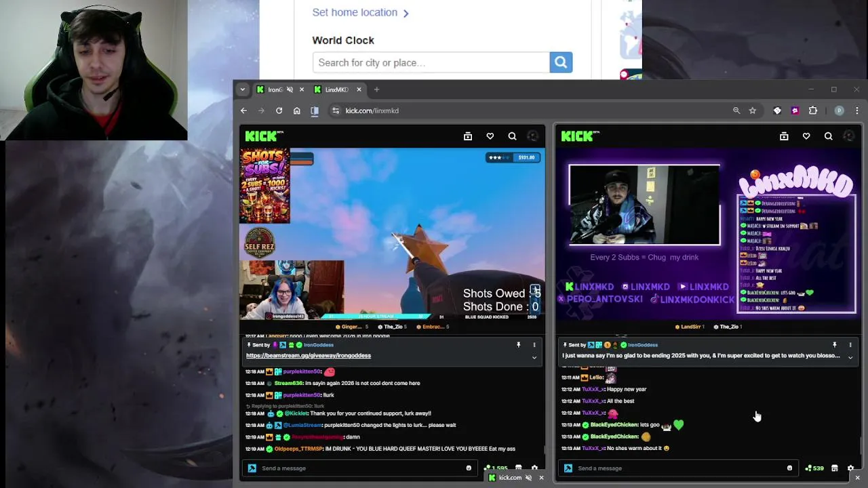868x488 pixels.
Task: Click the right chat 539 points counter
Action: tap(814, 468)
